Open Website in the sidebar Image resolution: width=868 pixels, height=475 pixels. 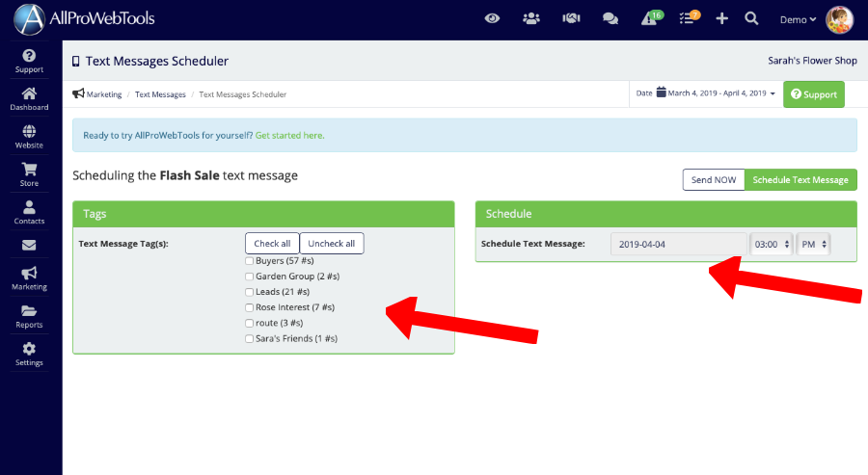[x=29, y=137]
